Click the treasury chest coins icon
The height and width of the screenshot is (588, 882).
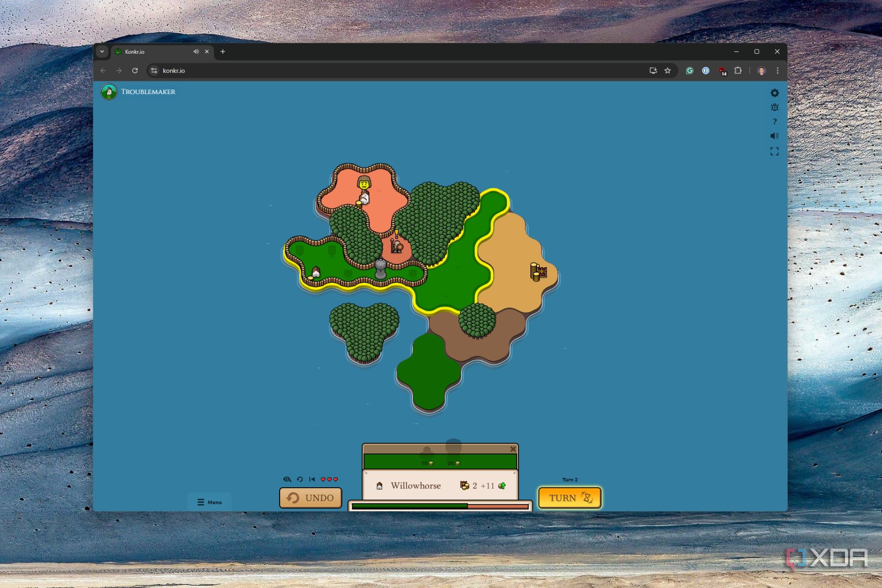tap(464, 486)
